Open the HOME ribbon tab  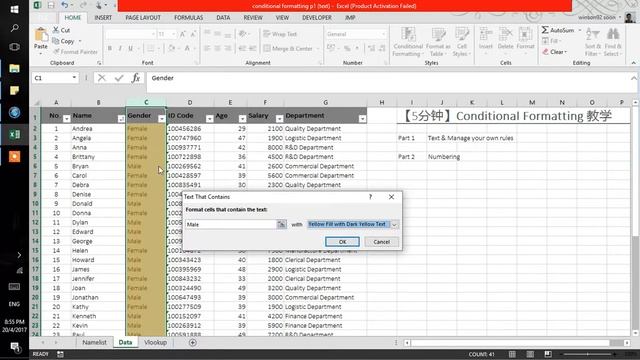pos(73,18)
